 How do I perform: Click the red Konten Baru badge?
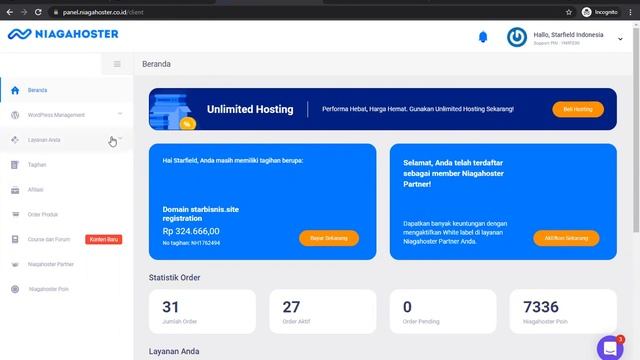[x=104, y=240]
